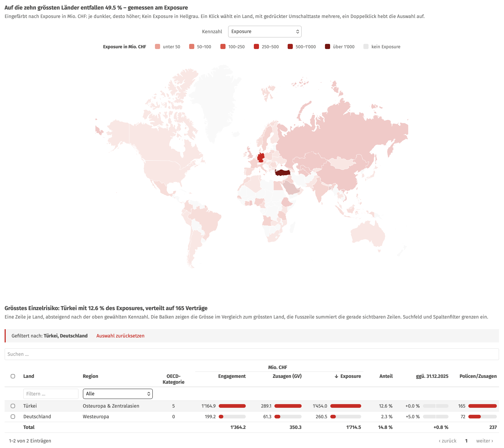Click Deutschland Zusagen value 61.3
This screenshot has height=448, width=504.
pos(267,416)
